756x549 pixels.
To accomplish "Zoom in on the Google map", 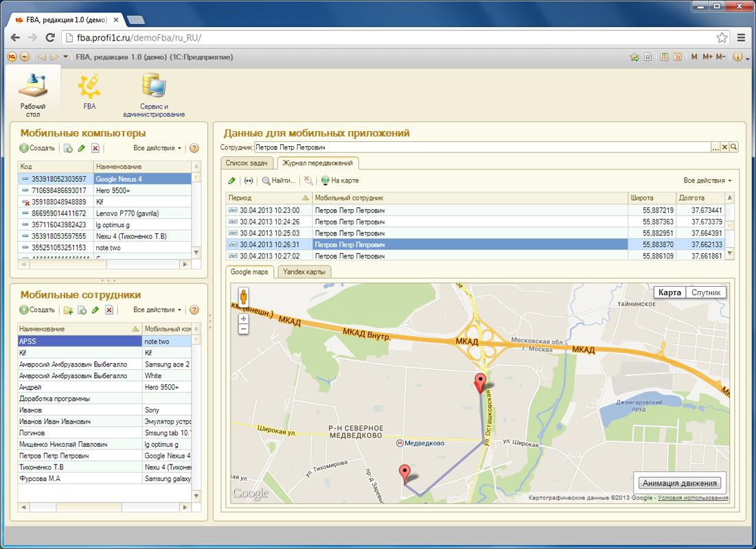I will tap(243, 318).
